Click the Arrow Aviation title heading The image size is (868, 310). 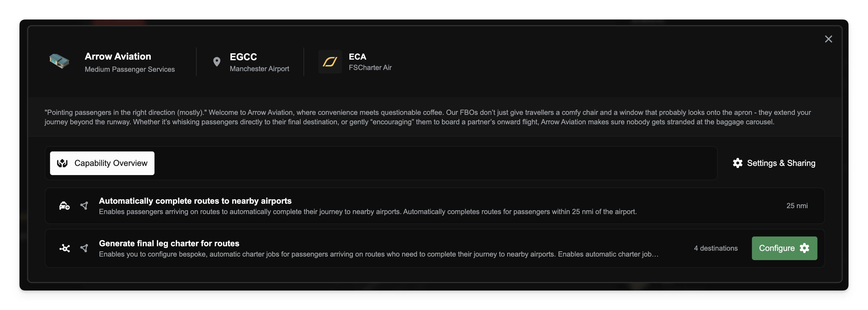[x=118, y=56]
